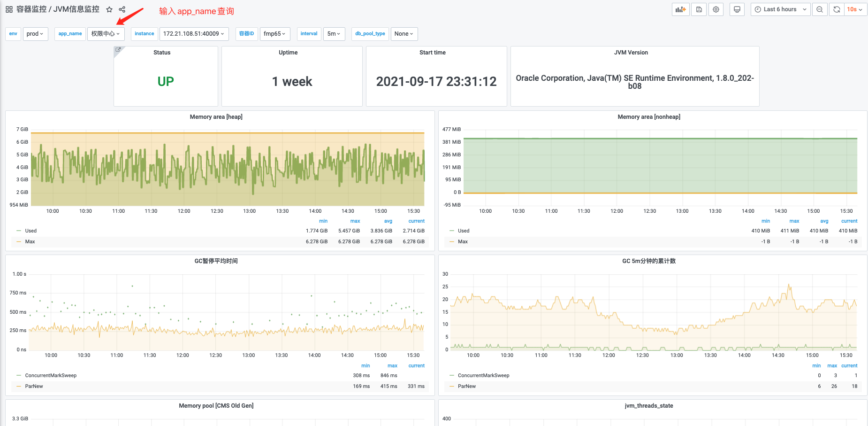Screen dimensions: 868x426
Task: Open the 容器ID fmp65 dropdown
Action: [274, 34]
